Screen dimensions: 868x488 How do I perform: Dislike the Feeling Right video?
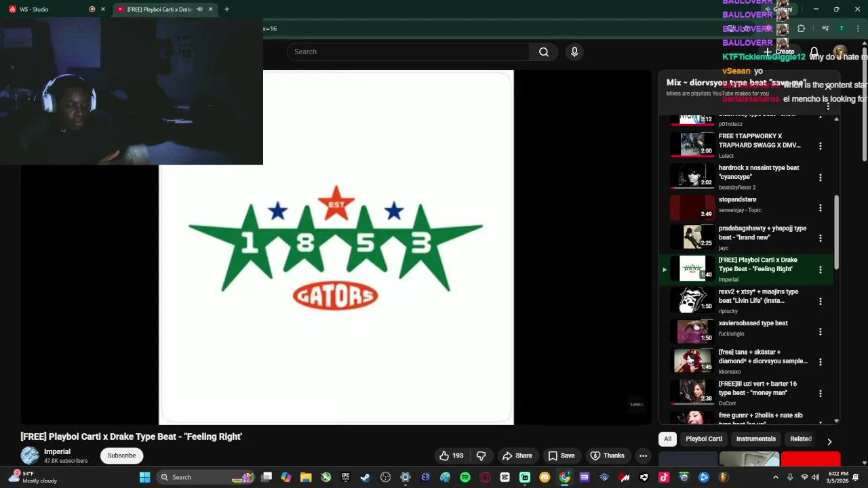481,455
